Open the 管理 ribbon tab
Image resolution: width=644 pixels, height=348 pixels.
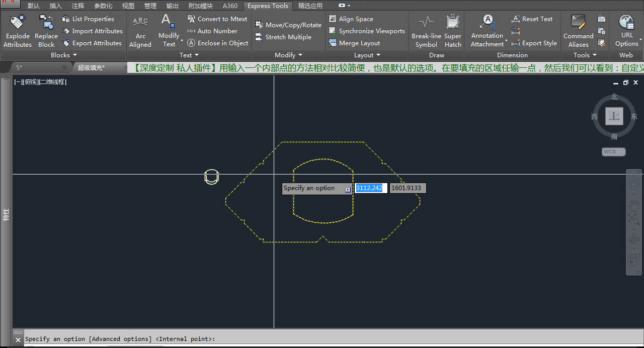pos(150,6)
